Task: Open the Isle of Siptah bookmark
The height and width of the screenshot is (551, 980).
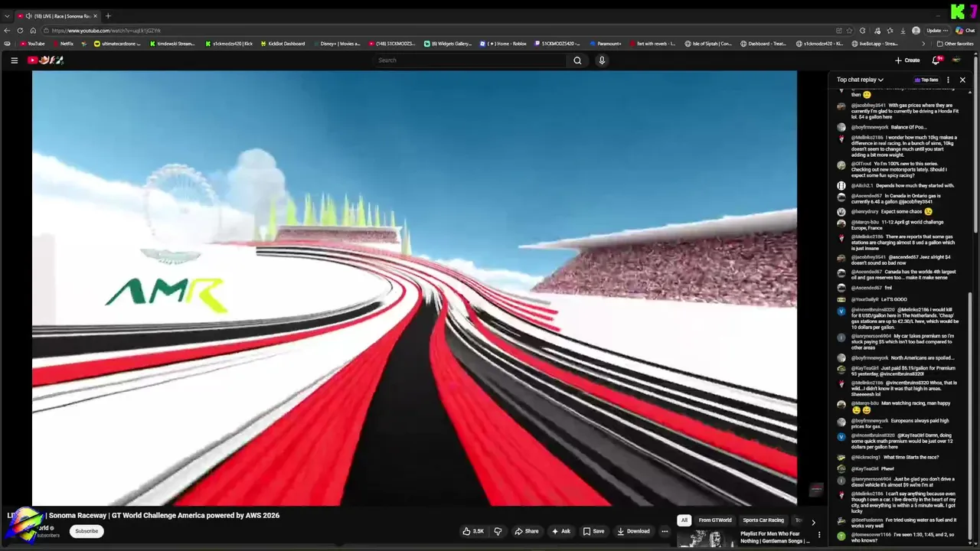Action: click(708, 44)
